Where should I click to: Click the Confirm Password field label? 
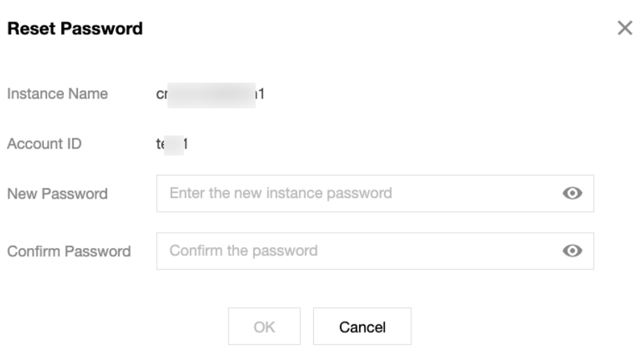tap(69, 251)
